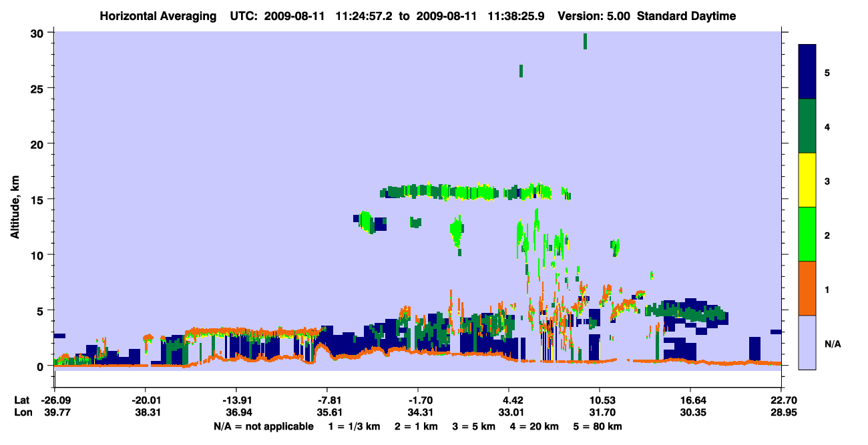Click legend note '5 = 80 km'

click(x=597, y=426)
